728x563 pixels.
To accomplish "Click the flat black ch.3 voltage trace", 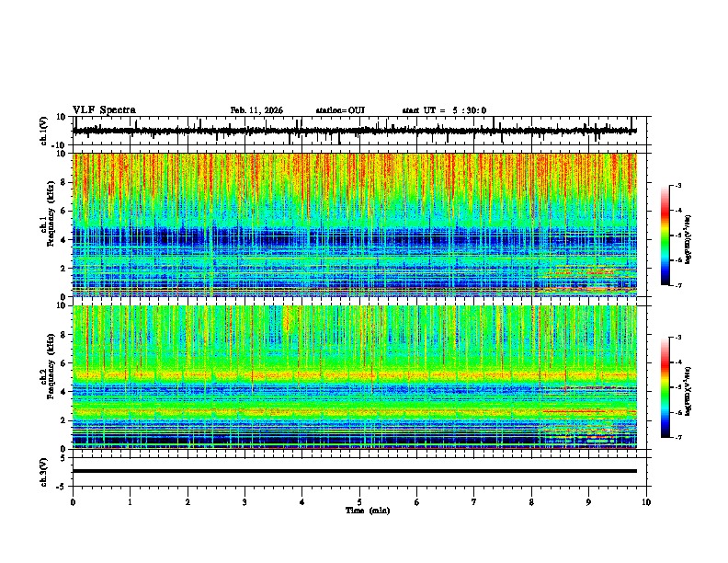I will click(x=354, y=471).
